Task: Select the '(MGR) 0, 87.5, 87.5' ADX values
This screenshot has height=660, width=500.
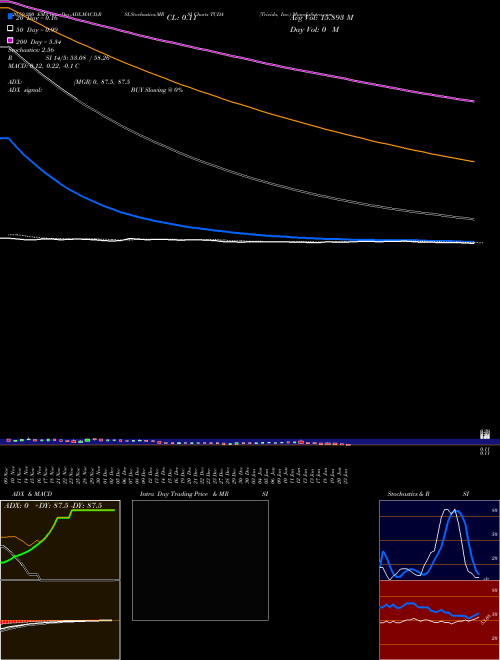Action: [102, 82]
